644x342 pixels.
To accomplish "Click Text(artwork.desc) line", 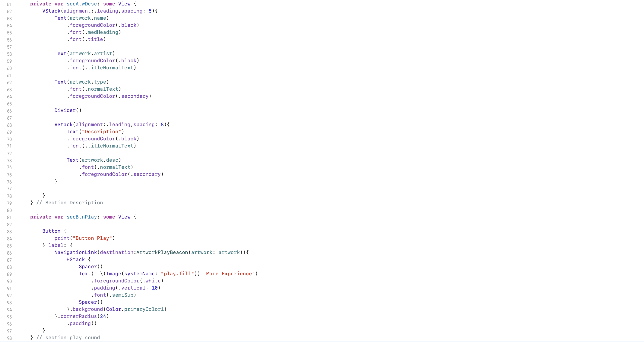I will tap(94, 160).
